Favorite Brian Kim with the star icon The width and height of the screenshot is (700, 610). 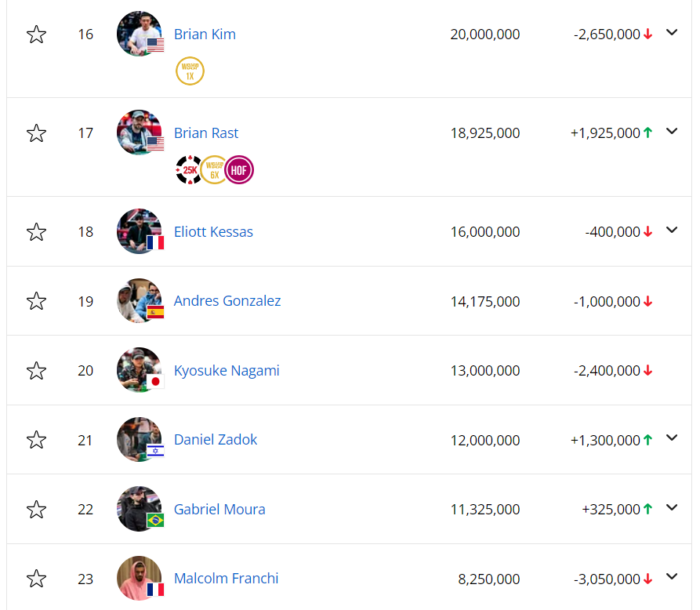pos(36,34)
